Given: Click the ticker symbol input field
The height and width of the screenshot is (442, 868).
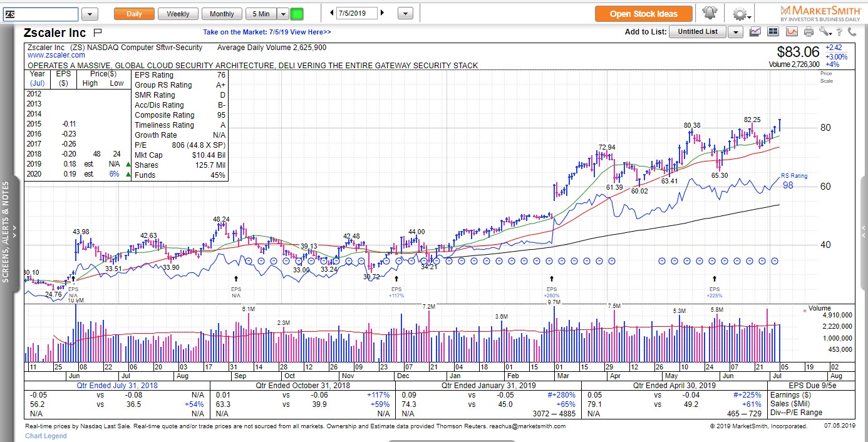Looking at the screenshot, I should point(40,14).
